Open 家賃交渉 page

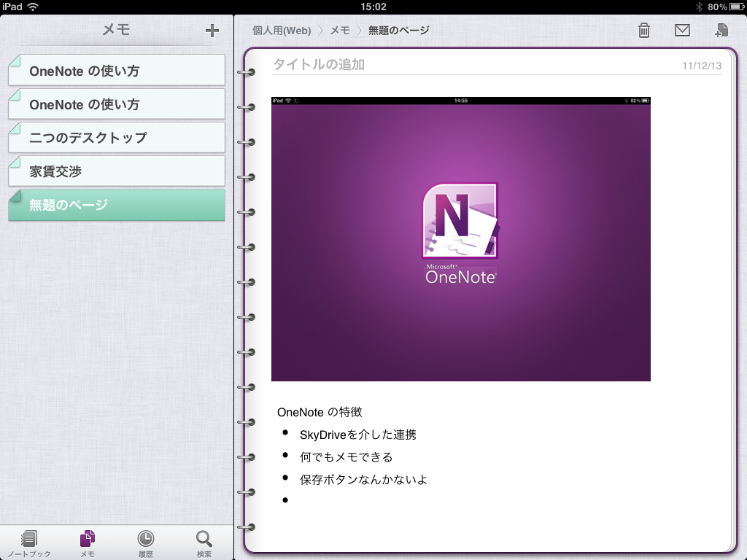pyautogui.click(x=117, y=171)
